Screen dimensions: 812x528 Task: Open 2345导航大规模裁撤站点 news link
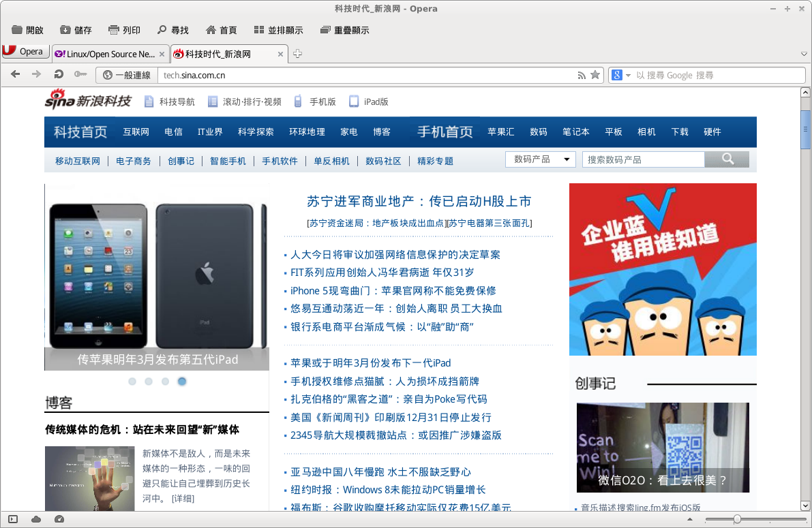coord(395,435)
